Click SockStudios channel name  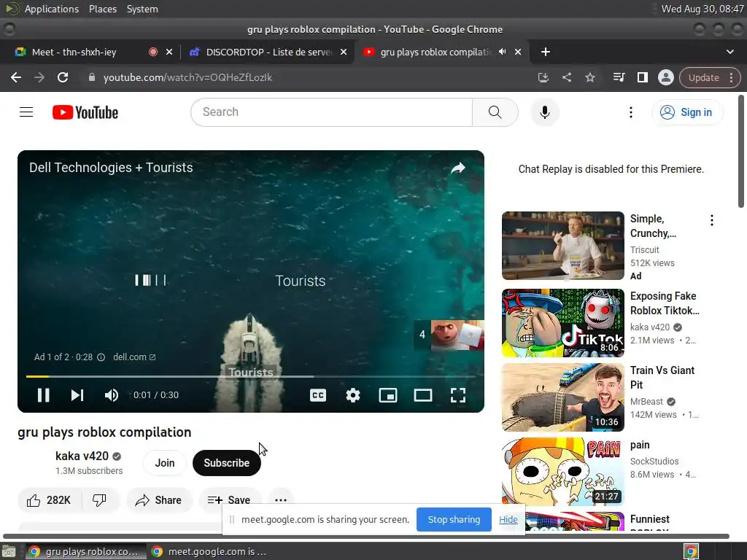click(x=654, y=461)
